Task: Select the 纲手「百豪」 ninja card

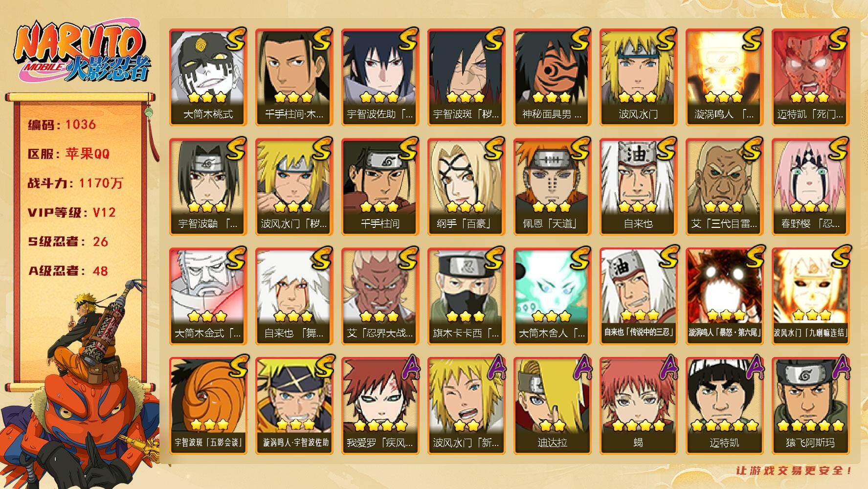Action: click(466, 186)
